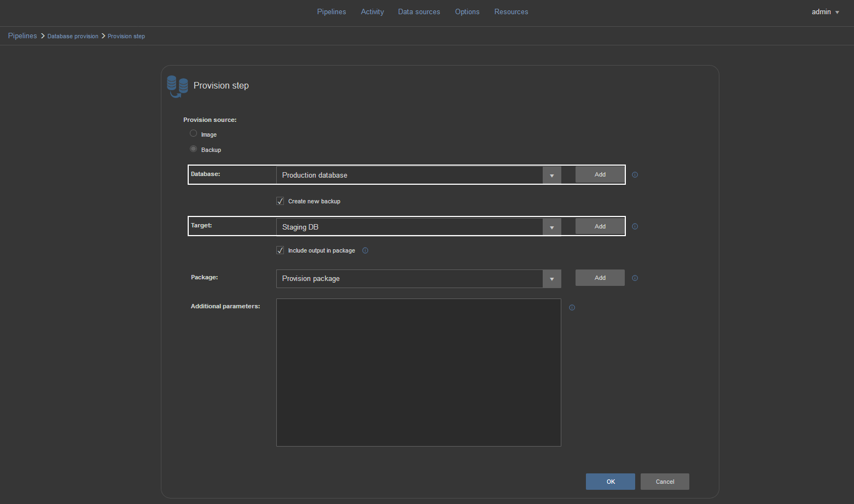Click the info icon beside Target row
The height and width of the screenshot is (504, 854).
click(x=635, y=226)
